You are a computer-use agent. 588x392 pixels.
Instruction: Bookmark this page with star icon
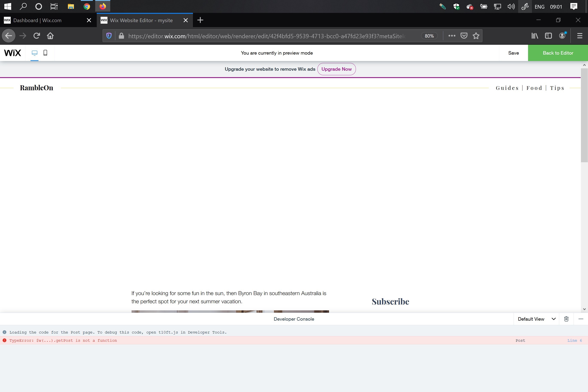[476, 36]
